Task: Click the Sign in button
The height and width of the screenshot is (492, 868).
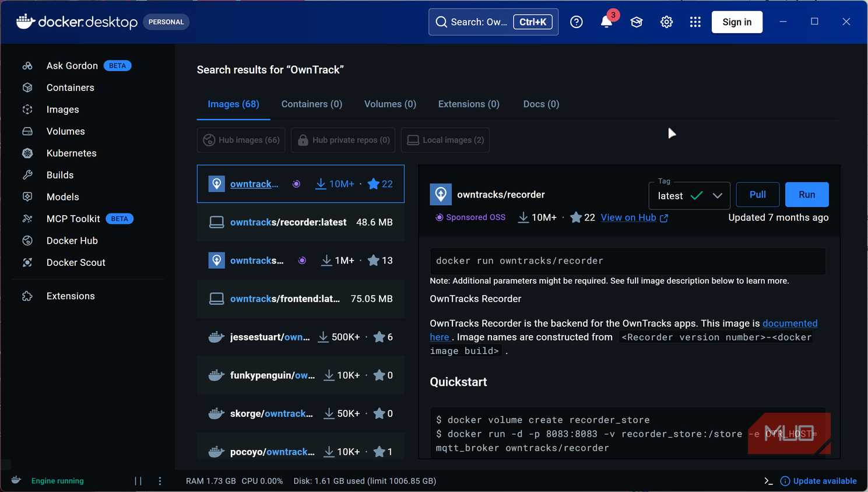Action: coord(737,22)
